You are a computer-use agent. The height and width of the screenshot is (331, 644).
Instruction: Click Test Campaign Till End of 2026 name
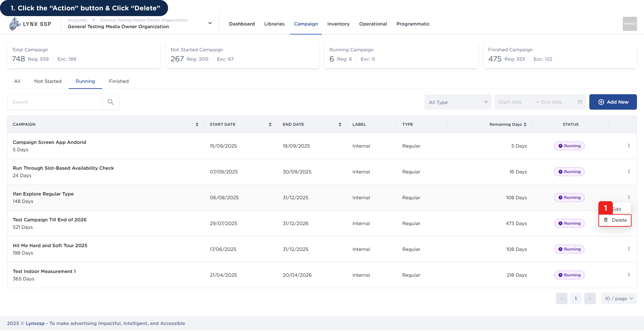pos(50,220)
